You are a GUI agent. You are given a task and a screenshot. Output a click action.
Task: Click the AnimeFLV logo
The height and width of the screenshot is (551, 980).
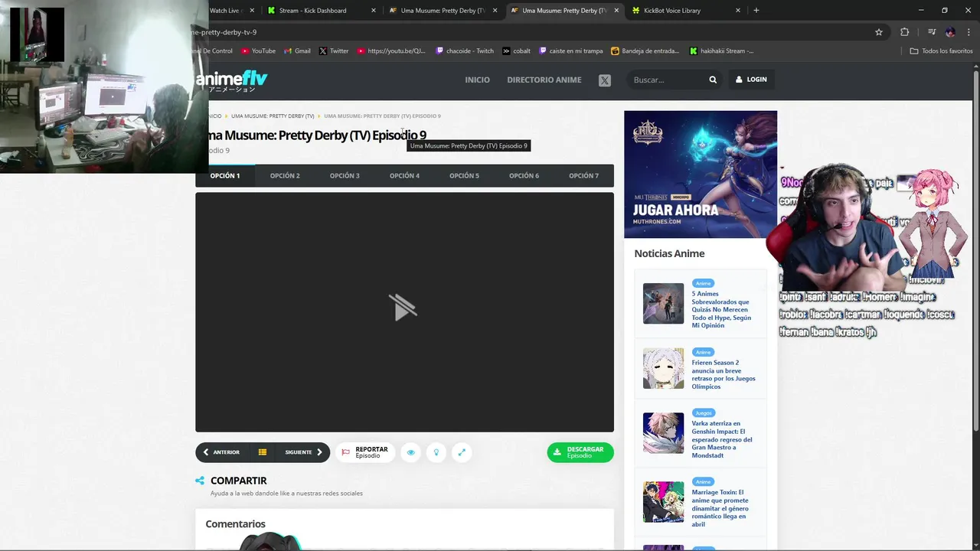coord(232,81)
